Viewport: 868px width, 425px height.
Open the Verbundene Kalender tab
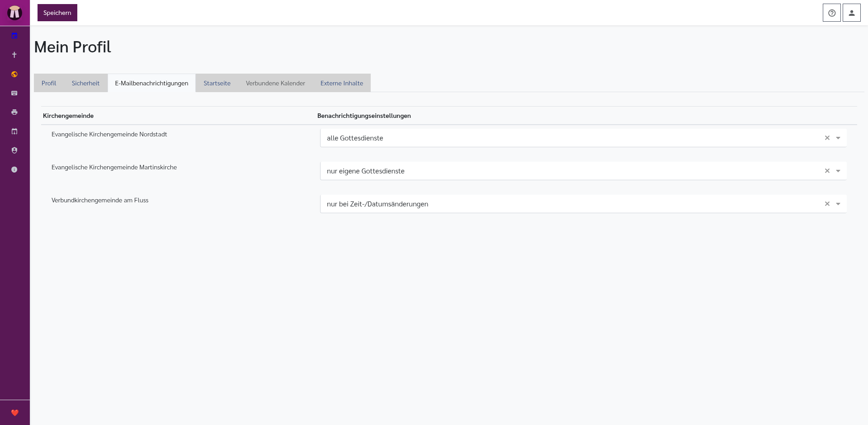(x=275, y=83)
